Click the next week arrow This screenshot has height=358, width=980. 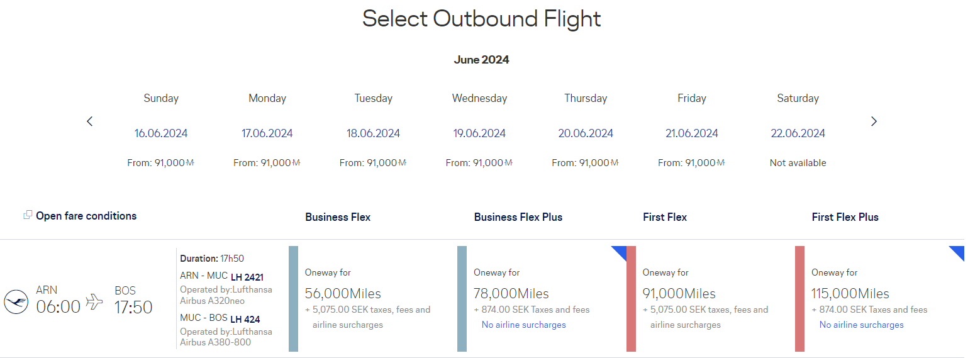(874, 121)
